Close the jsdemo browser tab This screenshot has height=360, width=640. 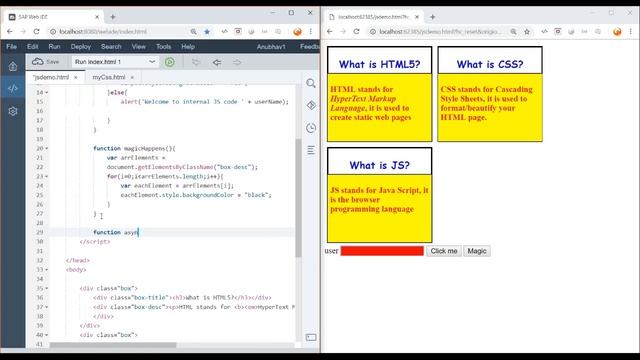click(x=417, y=17)
